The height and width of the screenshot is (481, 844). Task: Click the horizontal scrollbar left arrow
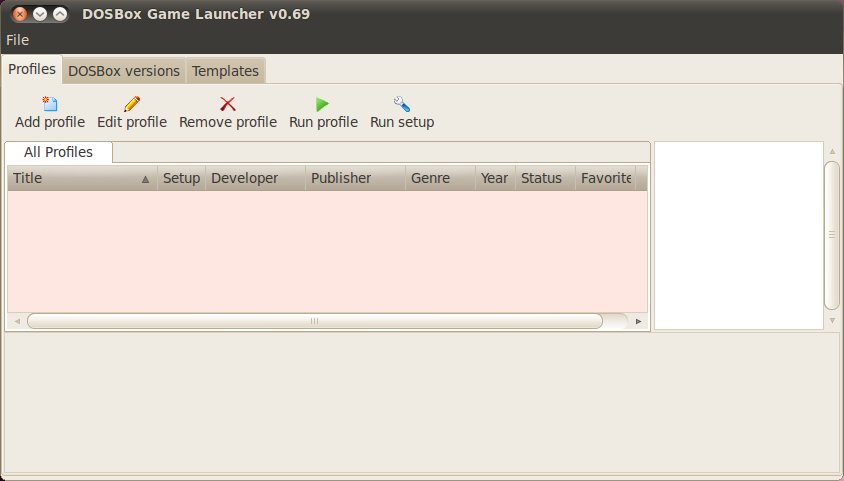click(x=17, y=321)
